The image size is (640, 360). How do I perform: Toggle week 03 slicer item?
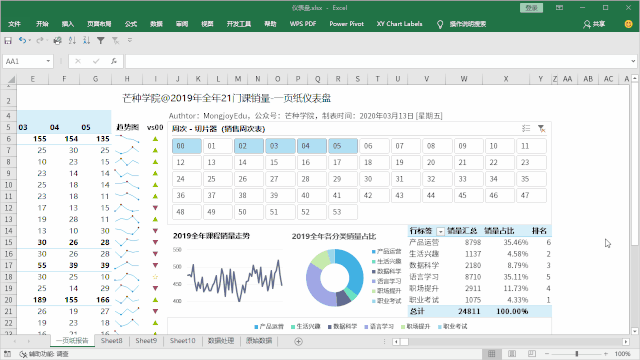coord(280,146)
